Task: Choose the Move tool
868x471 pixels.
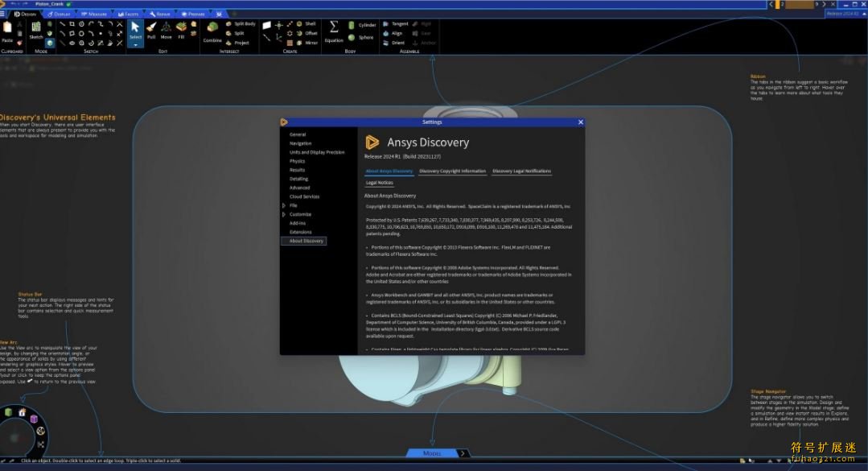Action: coord(166,31)
